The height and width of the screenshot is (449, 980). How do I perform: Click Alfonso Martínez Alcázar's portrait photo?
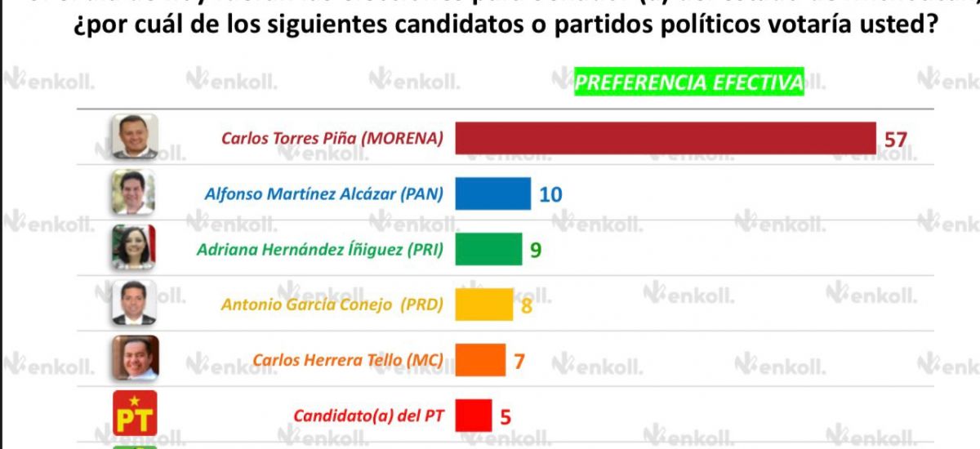coord(133,192)
